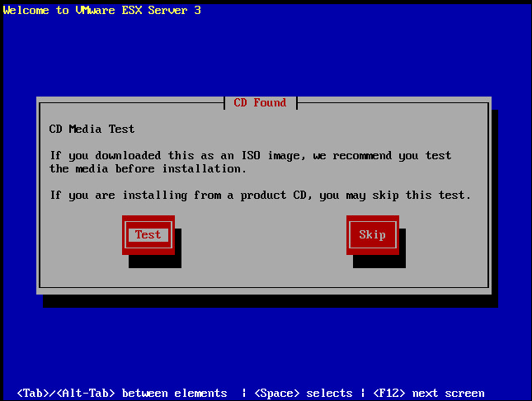Click the 'installing from a product CD' sentence

click(261, 196)
